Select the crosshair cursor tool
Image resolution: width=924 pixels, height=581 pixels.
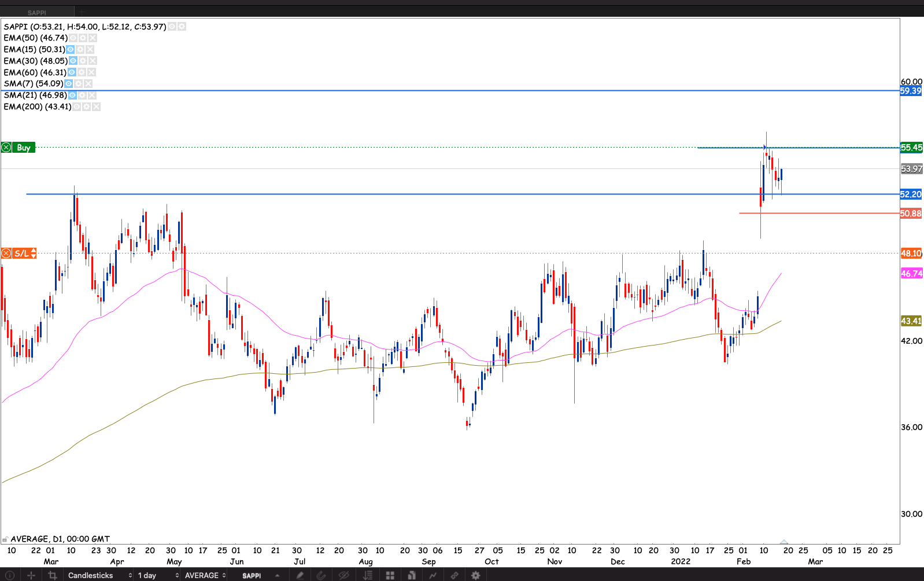tap(31, 575)
